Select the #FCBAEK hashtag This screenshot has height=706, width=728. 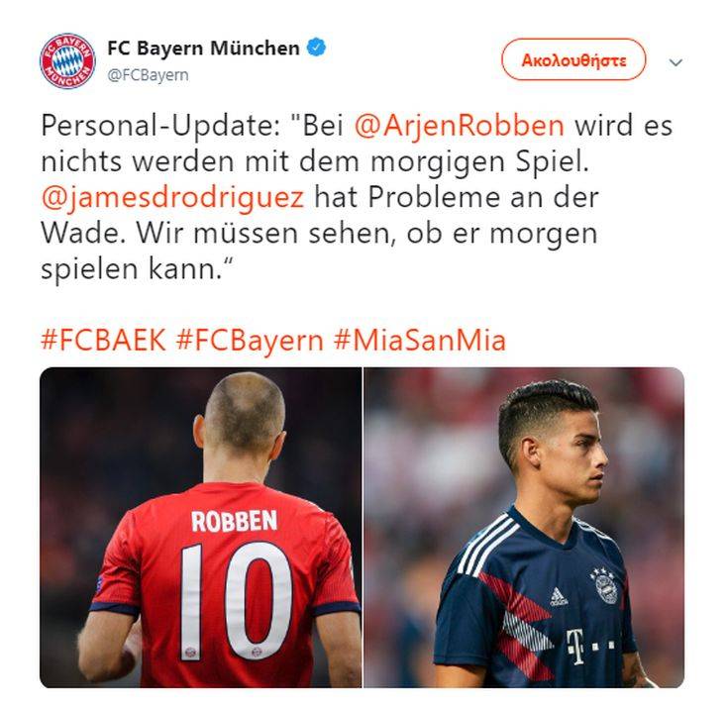103,341
